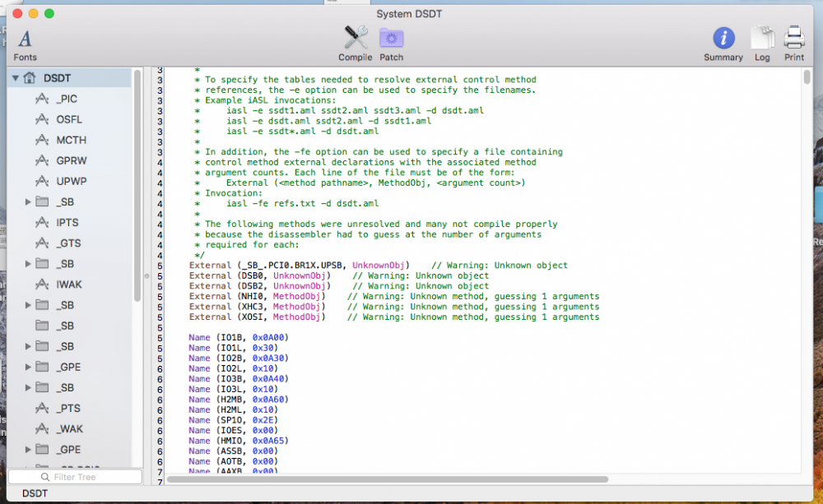Select the OSFL method item
The width and height of the screenshot is (823, 504).
pyautogui.click(x=69, y=119)
